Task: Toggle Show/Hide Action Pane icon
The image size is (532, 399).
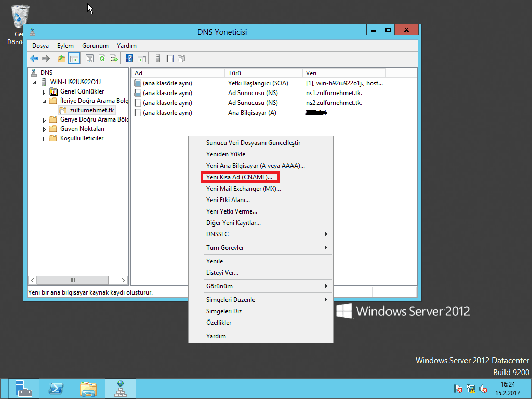Action: [142, 59]
